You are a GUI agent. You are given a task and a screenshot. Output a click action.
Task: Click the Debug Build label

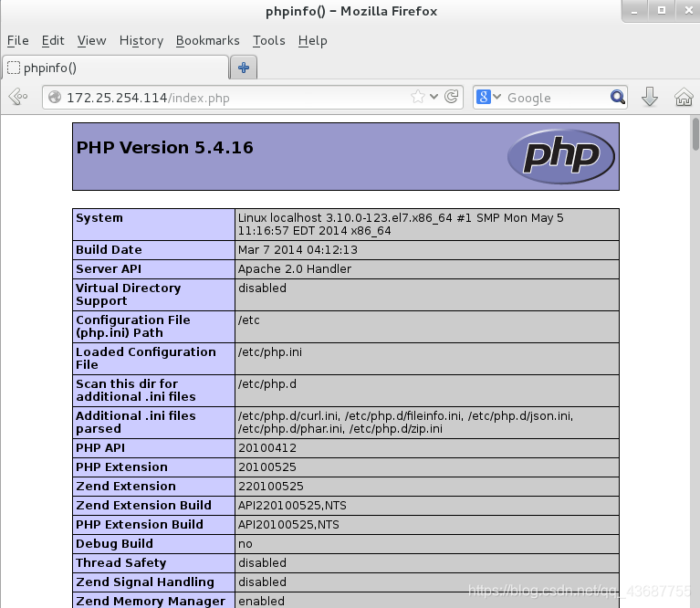(114, 544)
